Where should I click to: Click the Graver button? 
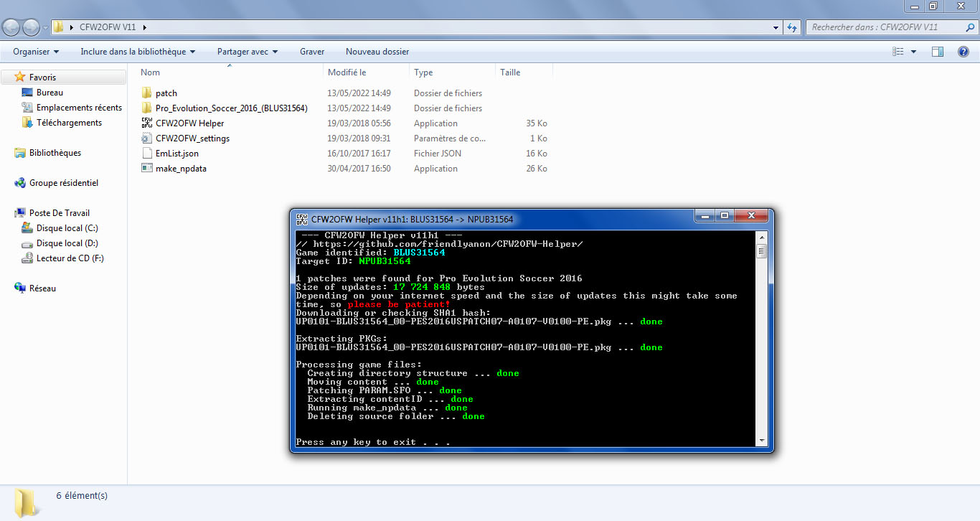pyautogui.click(x=312, y=52)
